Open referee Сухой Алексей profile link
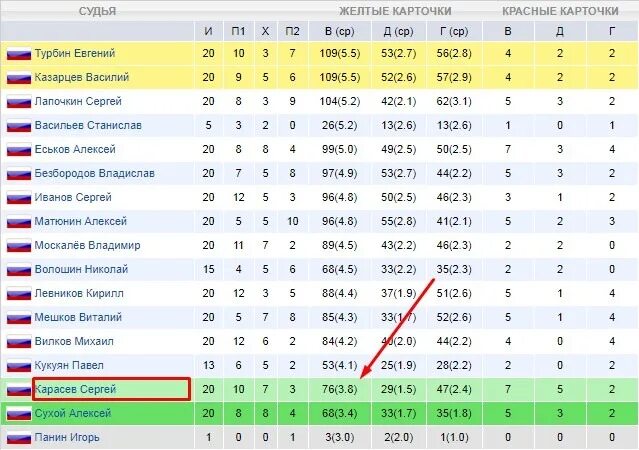 [71, 413]
